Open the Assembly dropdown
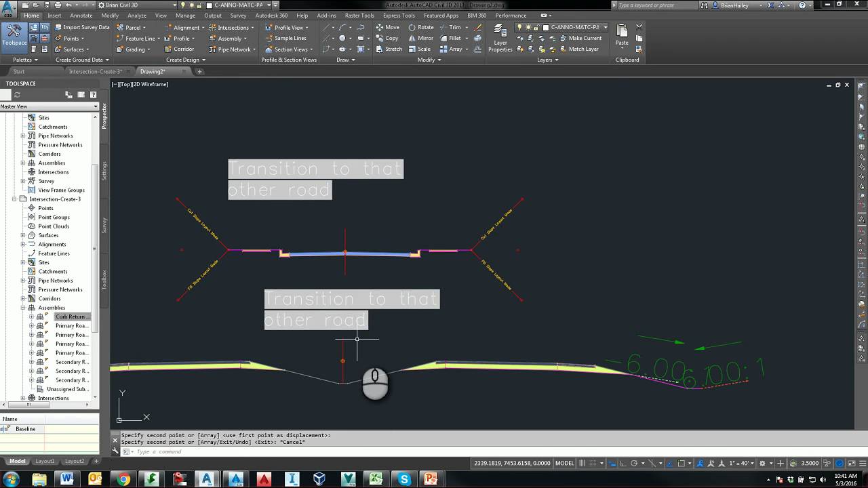 [229, 39]
